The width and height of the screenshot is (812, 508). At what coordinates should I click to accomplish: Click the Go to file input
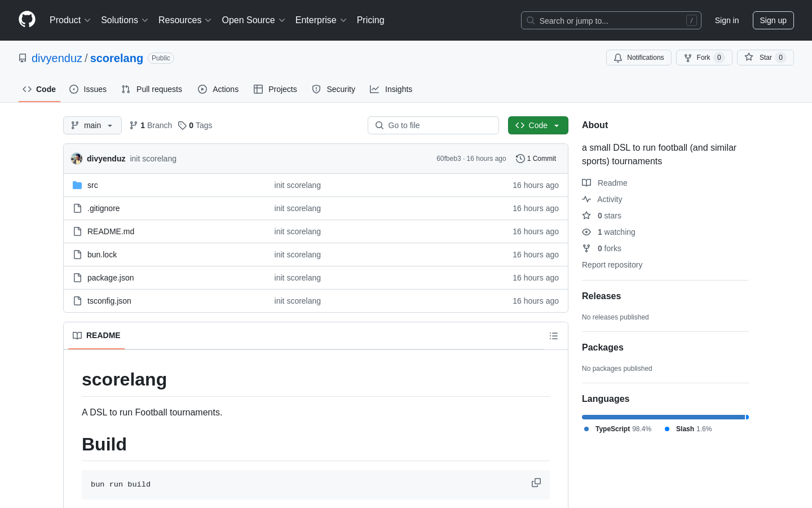(x=433, y=125)
